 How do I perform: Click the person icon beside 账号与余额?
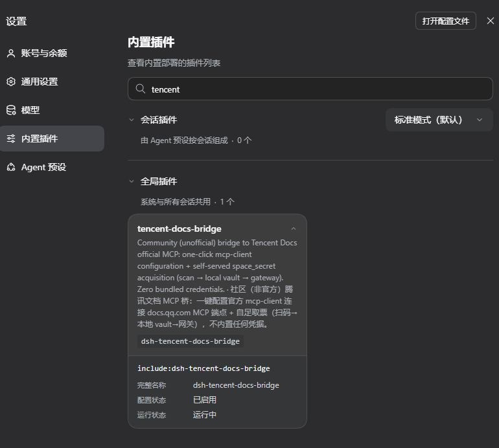point(11,53)
